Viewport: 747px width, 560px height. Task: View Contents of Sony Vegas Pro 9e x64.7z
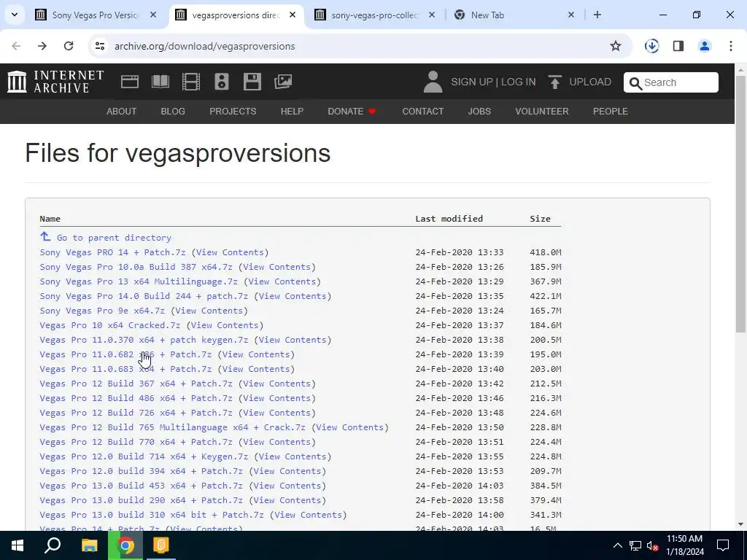click(209, 311)
